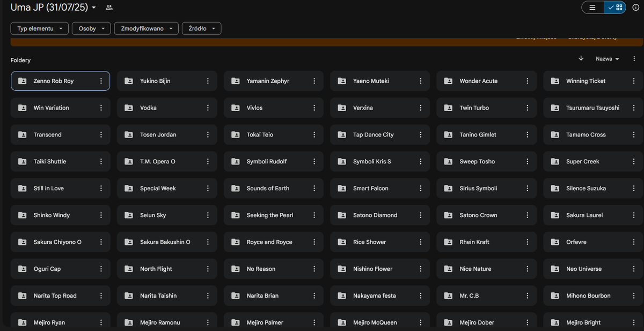The image size is (644, 331).
Task: Open the Nazwa sort dropdown
Action: point(607,59)
